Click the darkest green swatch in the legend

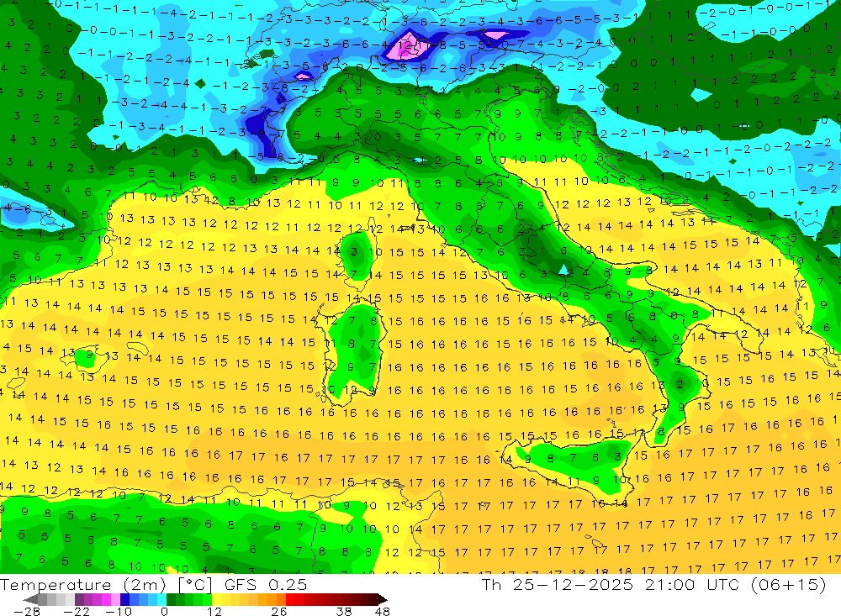[171, 599]
